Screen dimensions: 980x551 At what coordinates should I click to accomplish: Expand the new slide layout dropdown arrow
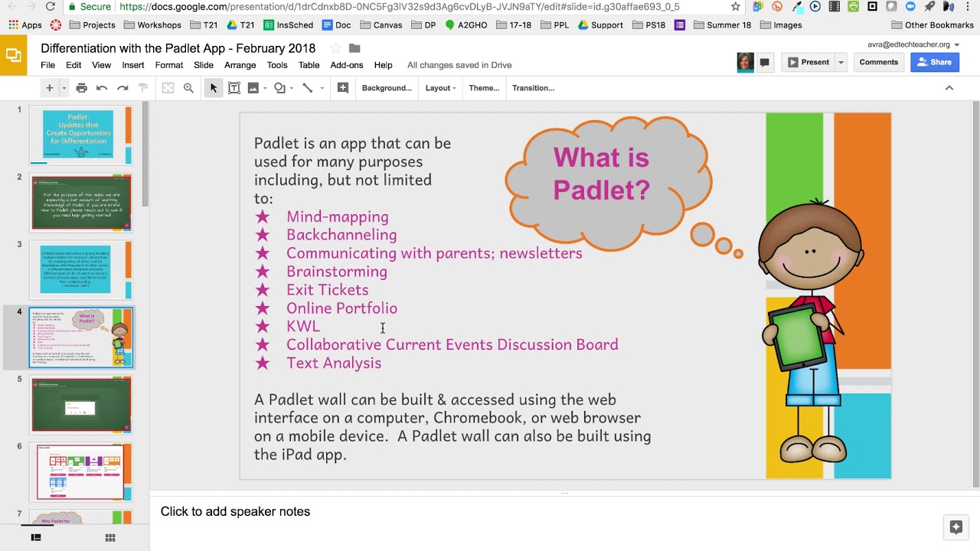coord(64,88)
